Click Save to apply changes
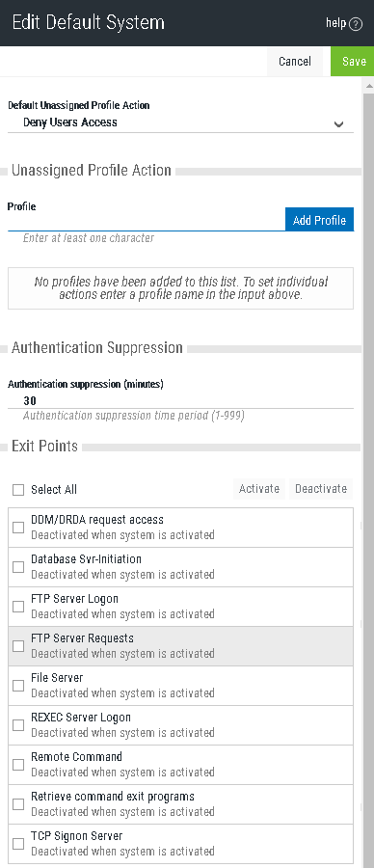 pos(354,62)
